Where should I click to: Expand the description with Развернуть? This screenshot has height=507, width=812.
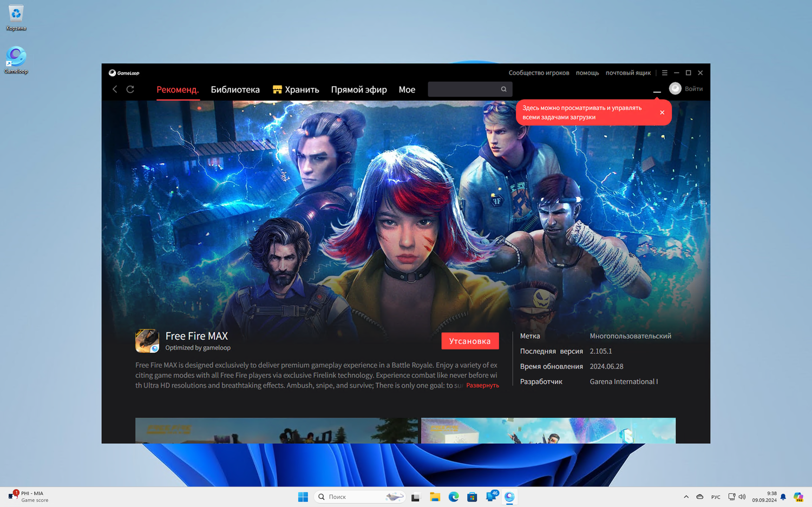click(482, 385)
